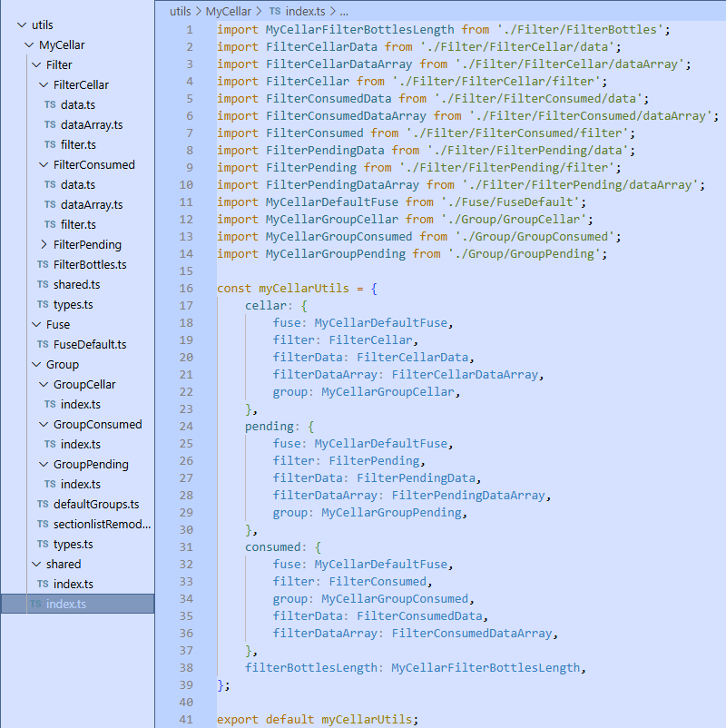Screen dimensions: 726x728
Task: Click the TS icon of the highlighted index.ts
Action: click(x=35, y=605)
